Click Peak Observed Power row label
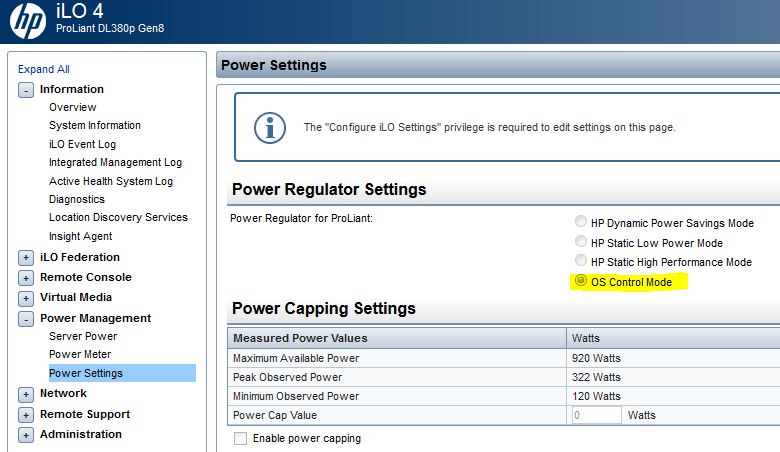 click(287, 377)
